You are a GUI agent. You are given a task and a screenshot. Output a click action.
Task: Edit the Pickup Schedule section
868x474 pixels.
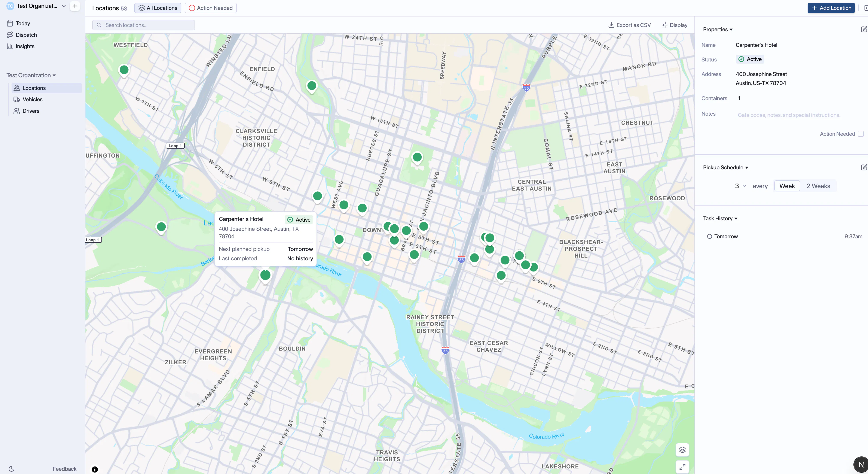864,167
